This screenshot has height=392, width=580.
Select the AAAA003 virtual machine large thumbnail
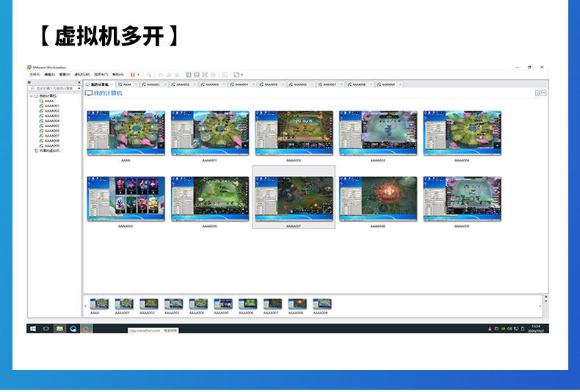pyautogui.click(x=378, y=133)
